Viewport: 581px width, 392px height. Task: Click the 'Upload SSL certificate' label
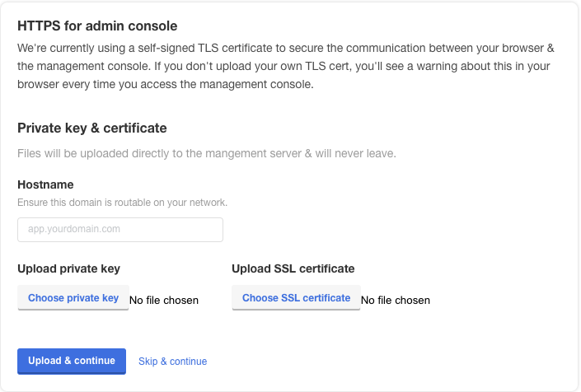(293, 268)
